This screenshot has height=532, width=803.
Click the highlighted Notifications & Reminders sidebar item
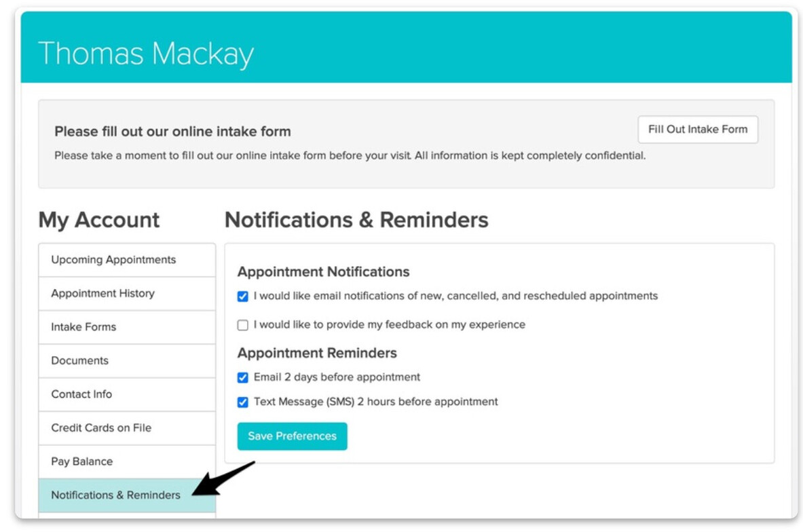point(115,495)
